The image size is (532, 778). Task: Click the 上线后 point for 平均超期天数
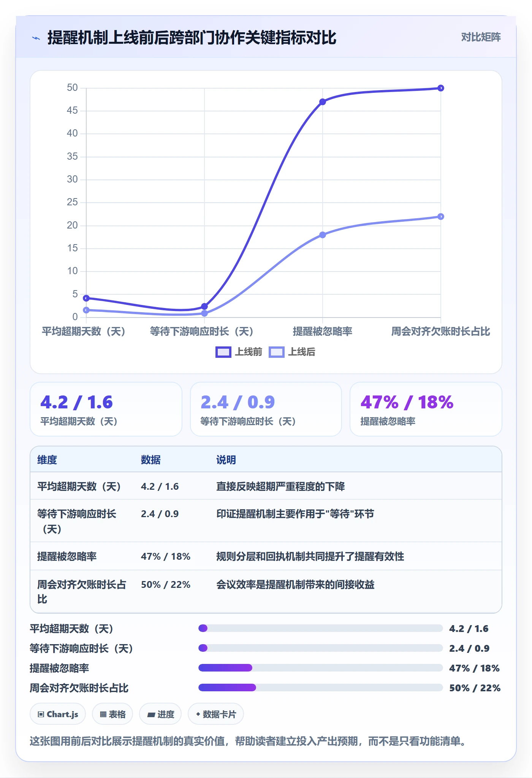pyautogui.click(x=86, y=310)
